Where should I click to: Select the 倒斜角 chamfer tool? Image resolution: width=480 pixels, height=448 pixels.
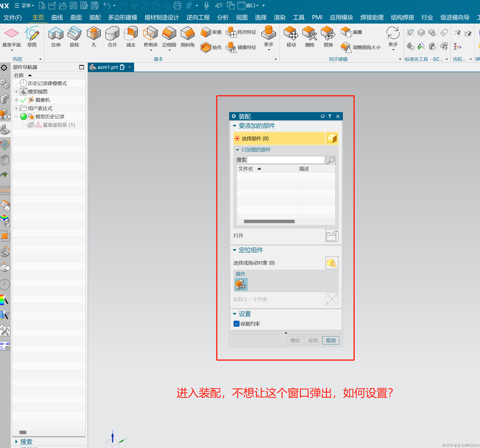point(188,37)
